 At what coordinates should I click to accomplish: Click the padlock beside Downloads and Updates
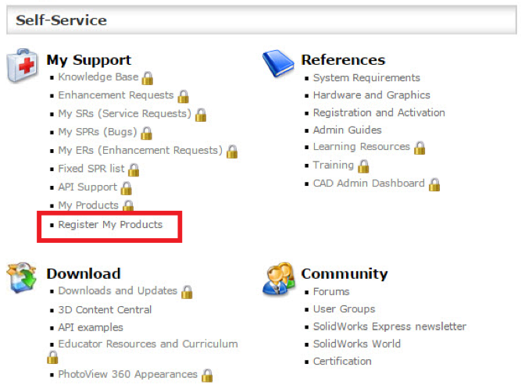(x=187, y=292)
